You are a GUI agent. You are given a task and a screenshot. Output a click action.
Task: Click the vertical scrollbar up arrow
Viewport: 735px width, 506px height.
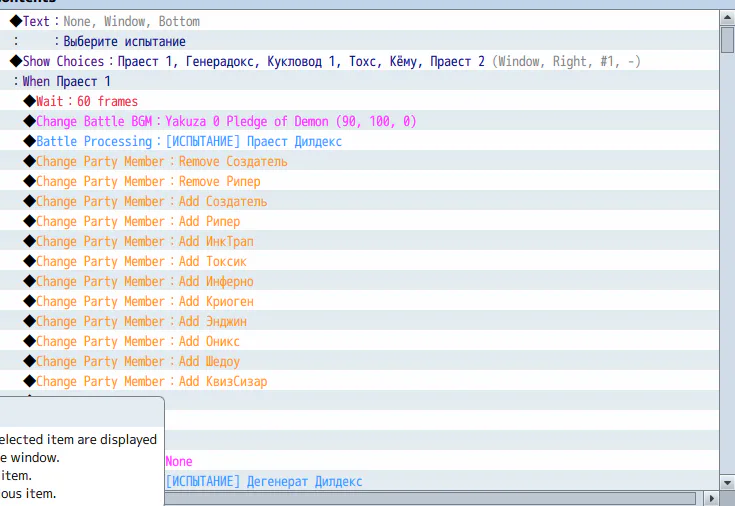(x=727, y=18)
